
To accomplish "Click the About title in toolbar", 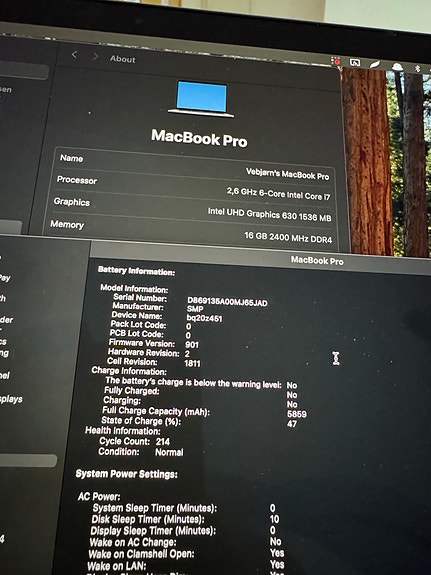I will tap(123, 59).
